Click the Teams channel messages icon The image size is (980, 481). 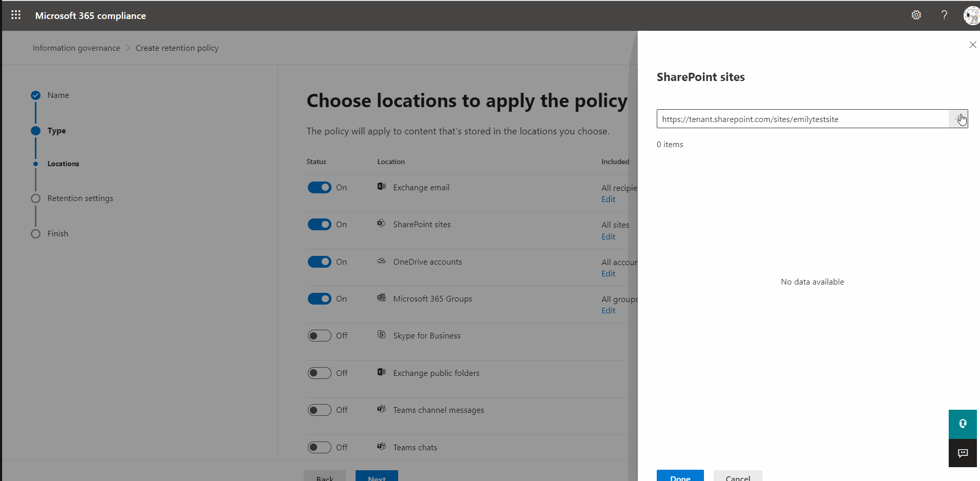[x=381, y=409]
